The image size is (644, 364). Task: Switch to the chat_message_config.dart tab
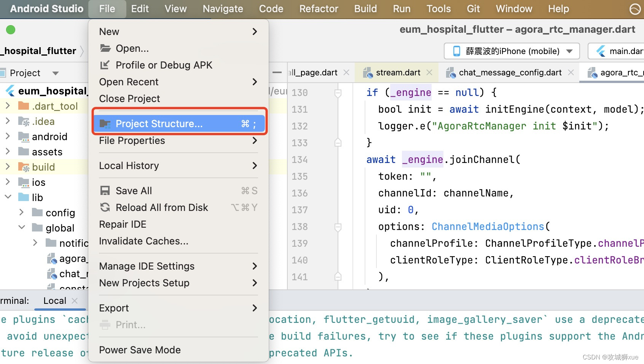(510, 72)
